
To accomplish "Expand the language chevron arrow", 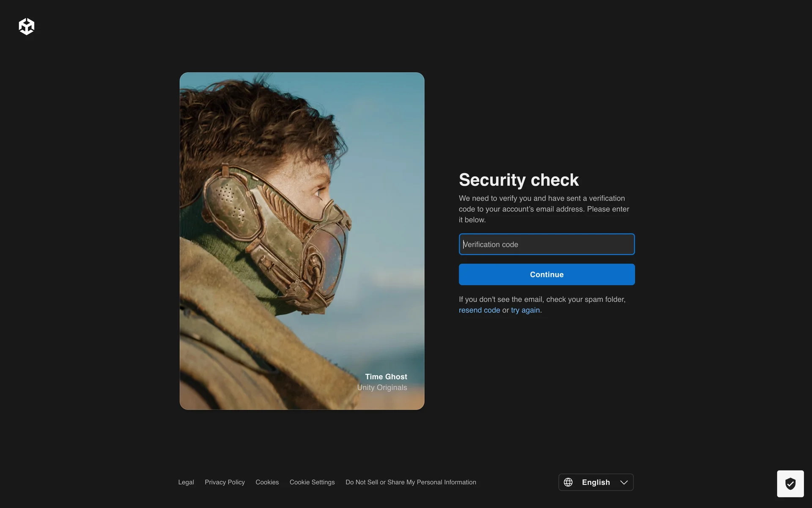I will (624, 482).
